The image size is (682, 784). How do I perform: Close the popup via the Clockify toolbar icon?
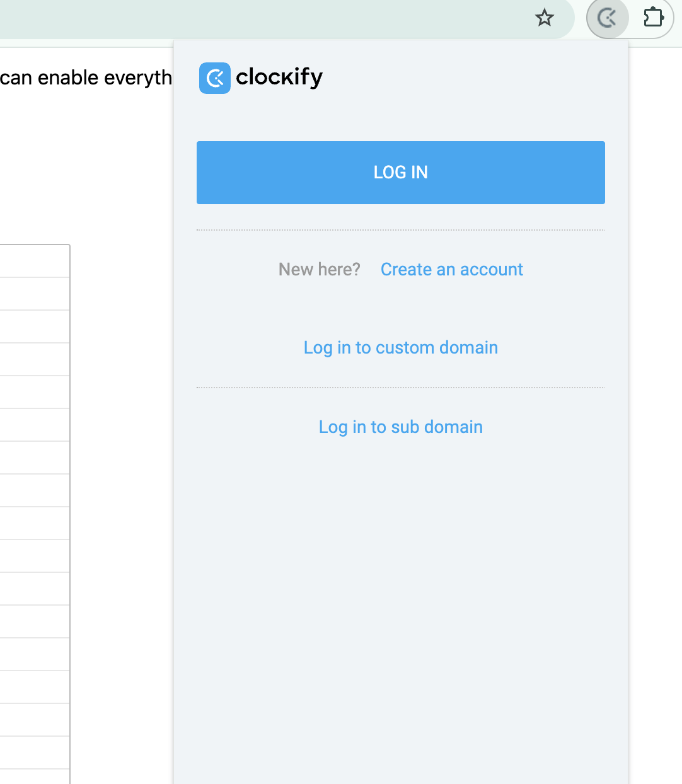(x=607, y=18)
